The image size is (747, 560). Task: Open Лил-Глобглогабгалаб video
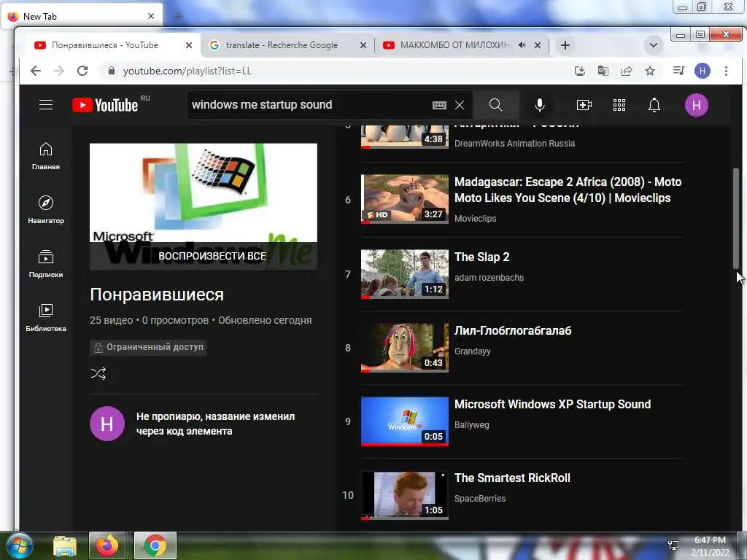(x=513, y=330)
